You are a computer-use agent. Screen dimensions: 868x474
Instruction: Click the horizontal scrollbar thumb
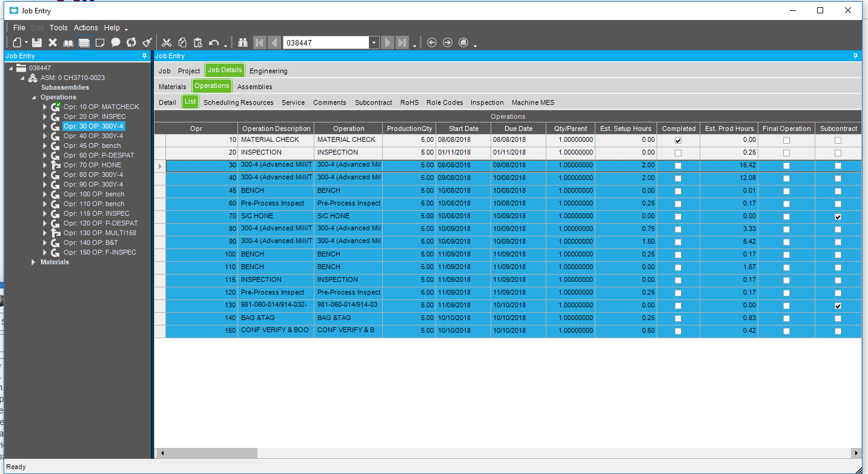click(211, 453)
